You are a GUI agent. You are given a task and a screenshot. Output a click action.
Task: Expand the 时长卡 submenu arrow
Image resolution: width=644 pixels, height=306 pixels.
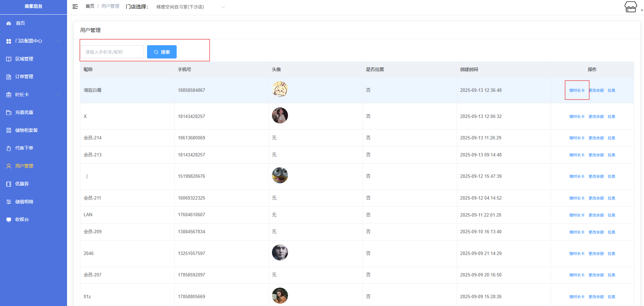(59, 95)
